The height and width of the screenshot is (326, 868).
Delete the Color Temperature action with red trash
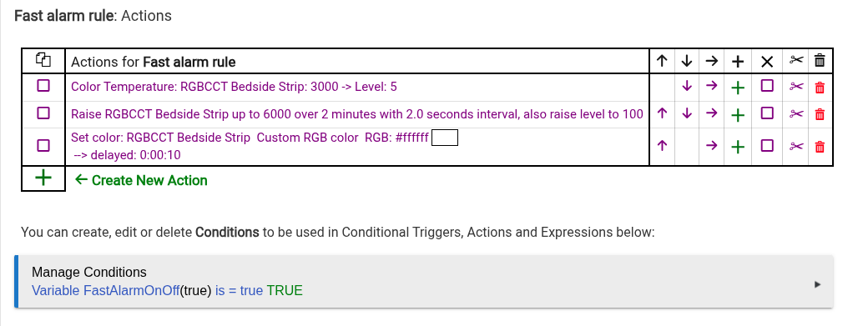coord(820,87)
